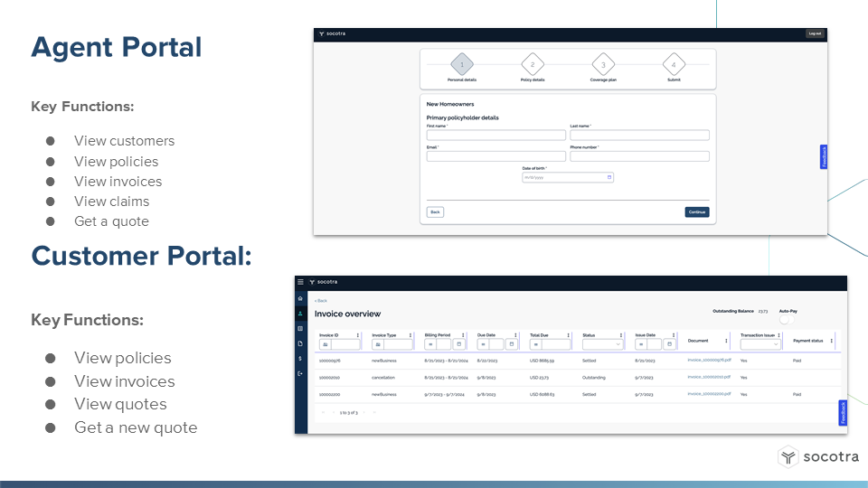Go to the home icon in the sidebar
Viewport: 868px width, 488px height.
point(300,299)
